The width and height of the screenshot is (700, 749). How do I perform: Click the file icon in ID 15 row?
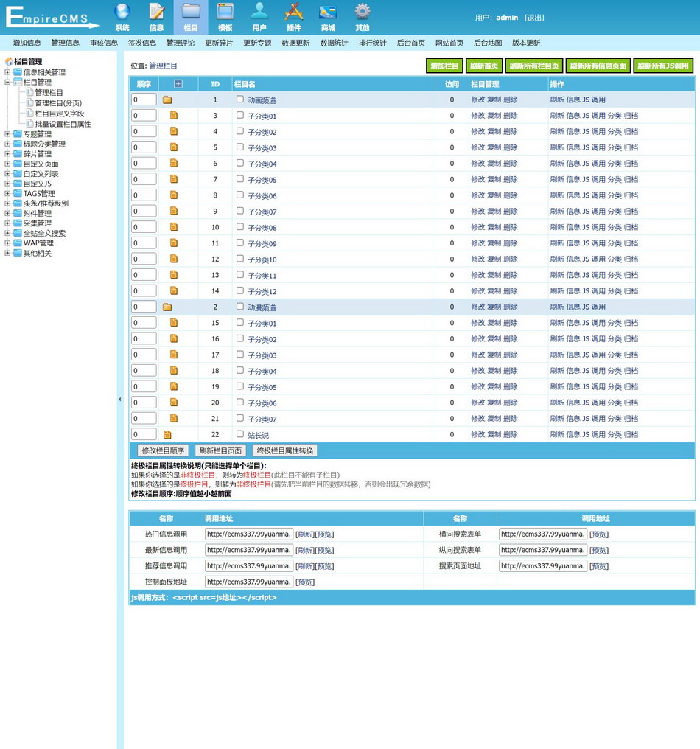point(174,323)
